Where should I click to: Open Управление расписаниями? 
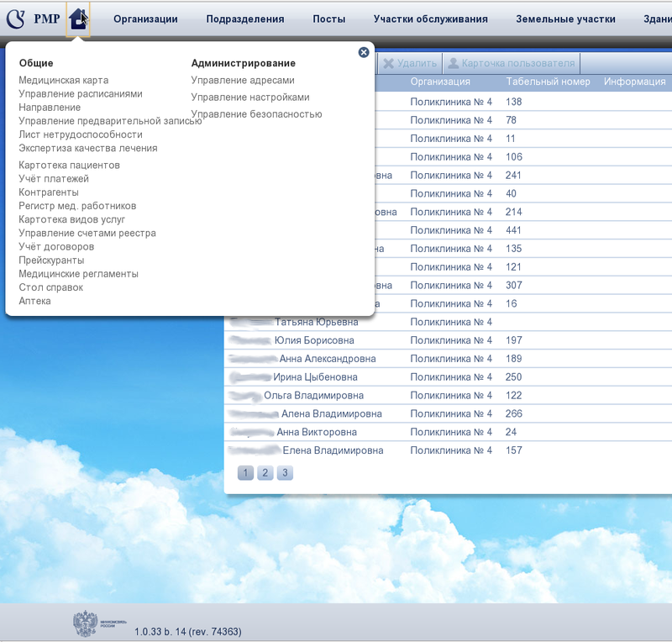tap(80, 94)
